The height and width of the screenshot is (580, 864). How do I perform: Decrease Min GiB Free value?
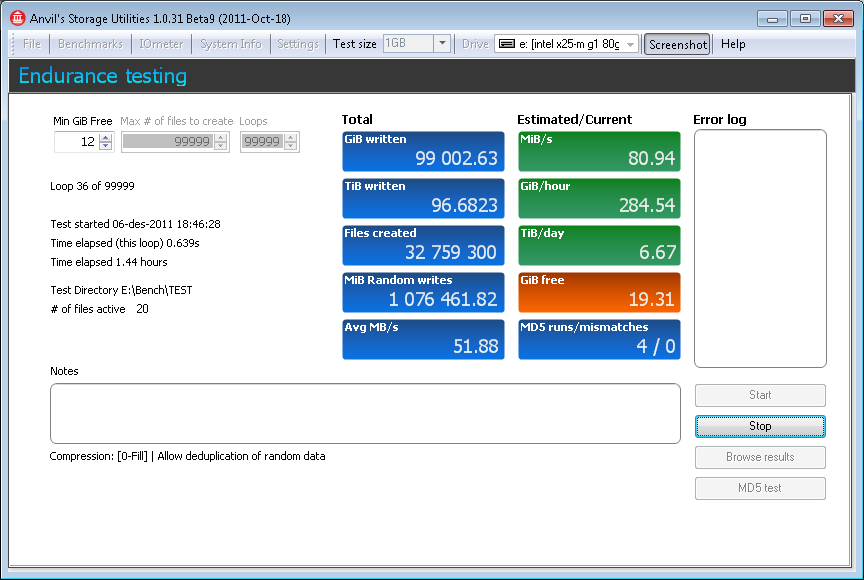tap(106, 146)
